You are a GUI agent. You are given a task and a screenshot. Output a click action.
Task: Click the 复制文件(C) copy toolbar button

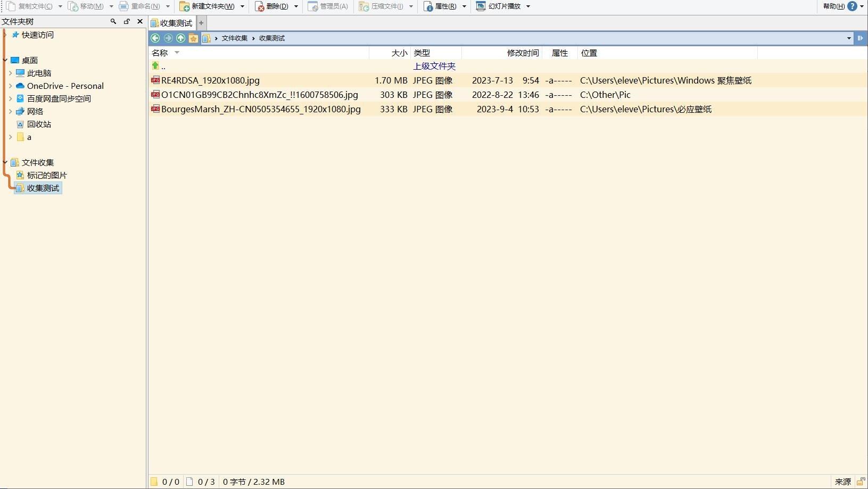click(x=29, y=6)
